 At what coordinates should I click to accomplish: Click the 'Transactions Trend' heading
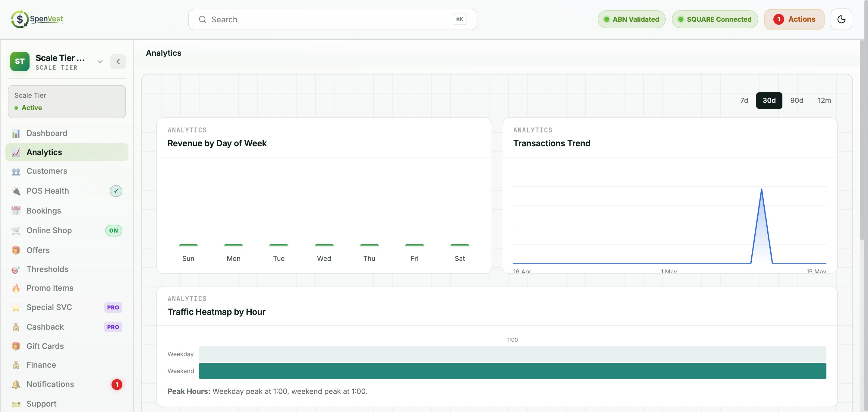[552, 143]
